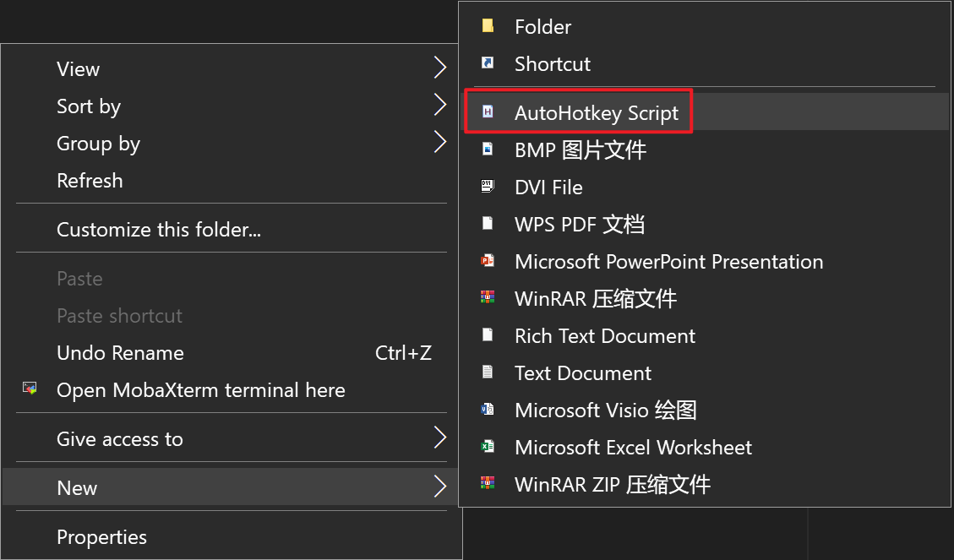Open the Group by menu entry
This screenshot has height=560, width=954.
click(x=232, y=143)
